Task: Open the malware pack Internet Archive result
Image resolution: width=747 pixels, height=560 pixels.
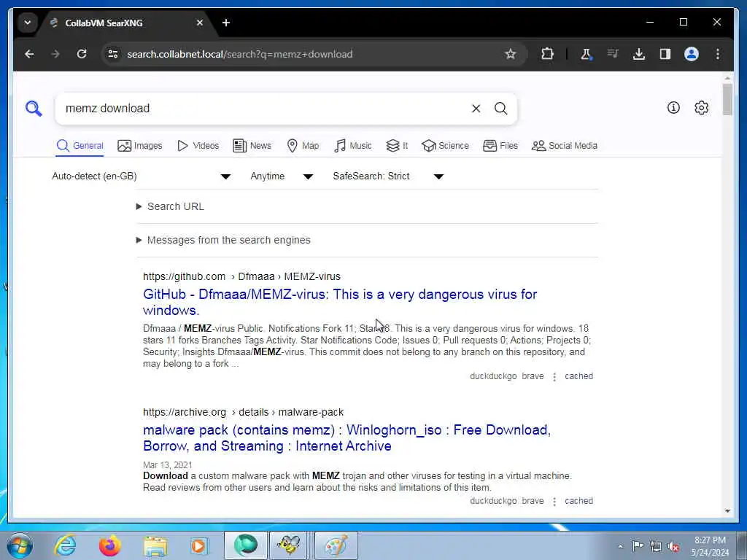Action: pos(347,437)
